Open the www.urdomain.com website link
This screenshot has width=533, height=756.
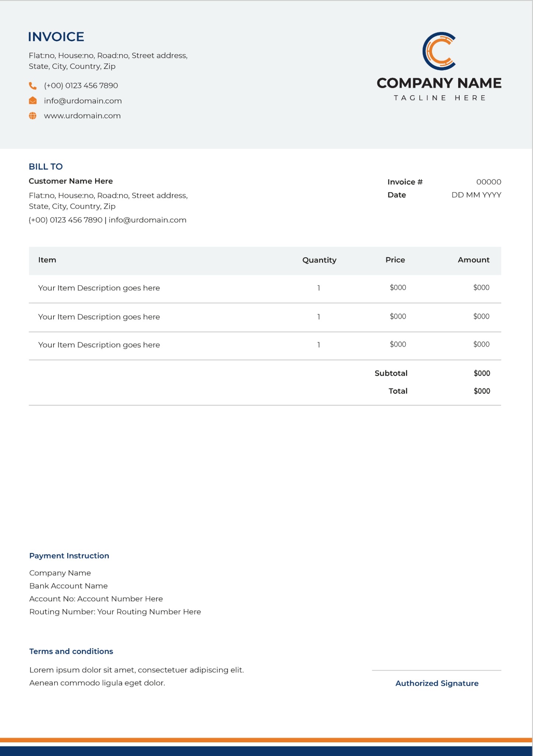pos(82,116)
